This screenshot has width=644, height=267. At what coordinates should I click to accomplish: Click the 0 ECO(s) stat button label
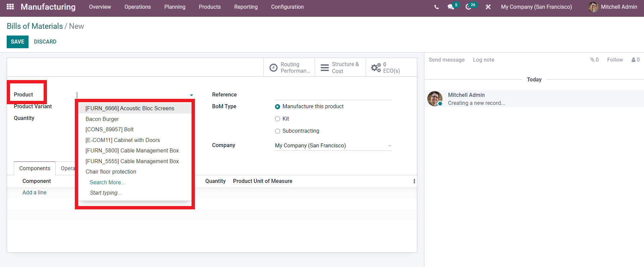[391, 68]
